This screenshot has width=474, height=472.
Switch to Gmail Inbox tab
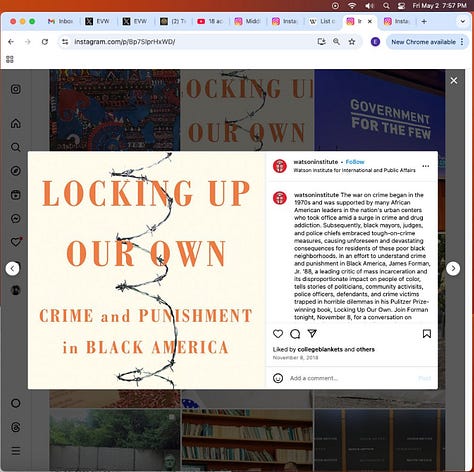point(61,21)
